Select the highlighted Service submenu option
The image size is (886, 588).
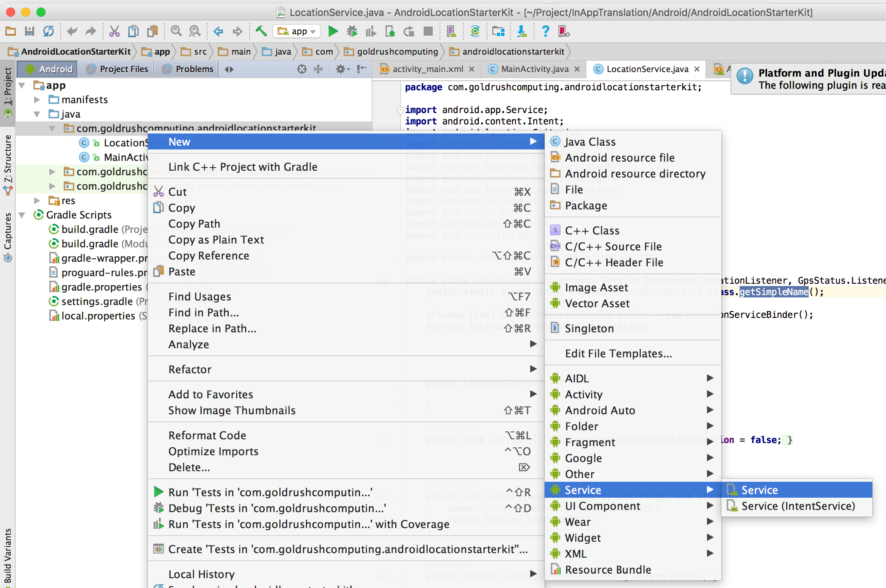(797, 490)
